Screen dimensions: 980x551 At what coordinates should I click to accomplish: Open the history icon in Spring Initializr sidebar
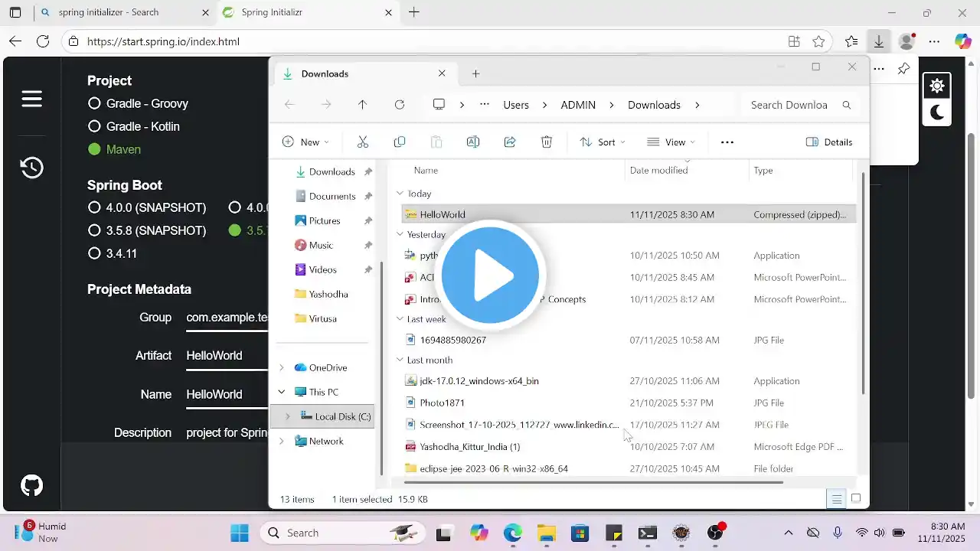click(x=31, y=168)
